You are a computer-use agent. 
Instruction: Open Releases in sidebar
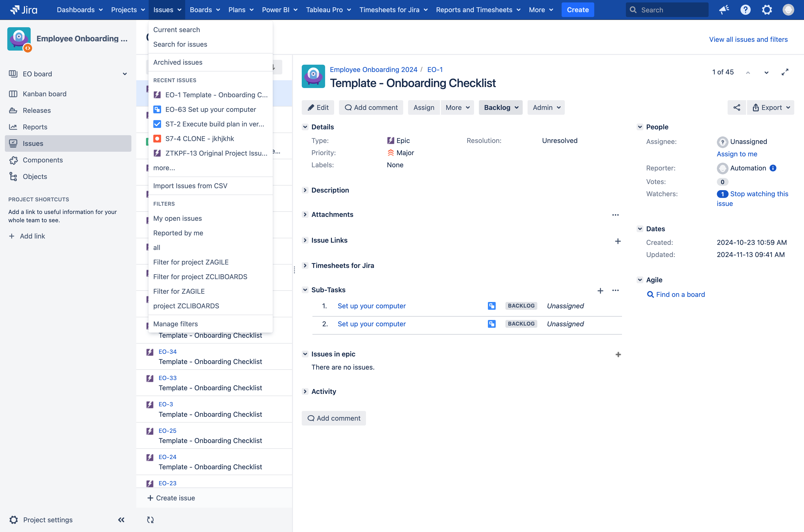coord(68,110)
